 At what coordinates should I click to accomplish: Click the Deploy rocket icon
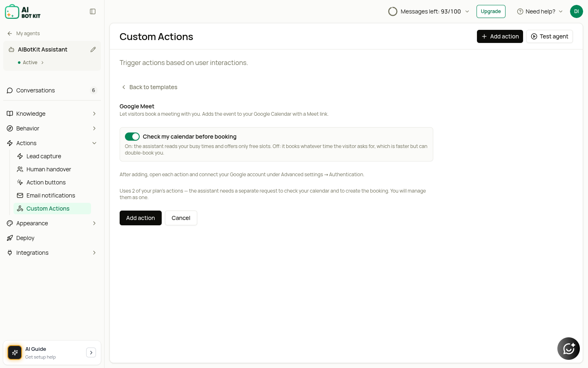coord(10,238)
